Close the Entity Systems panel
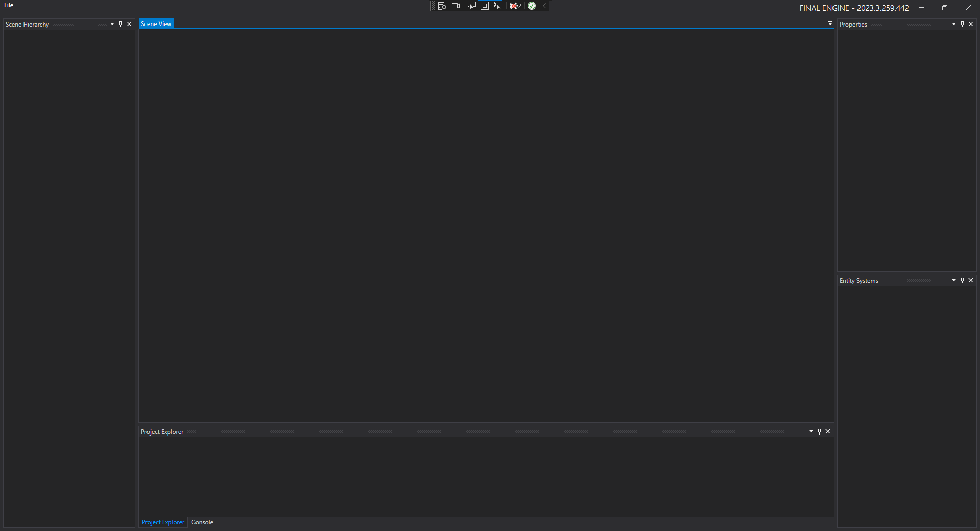The width and height of the screenshot is (980, 531). (x=971, y=280)
